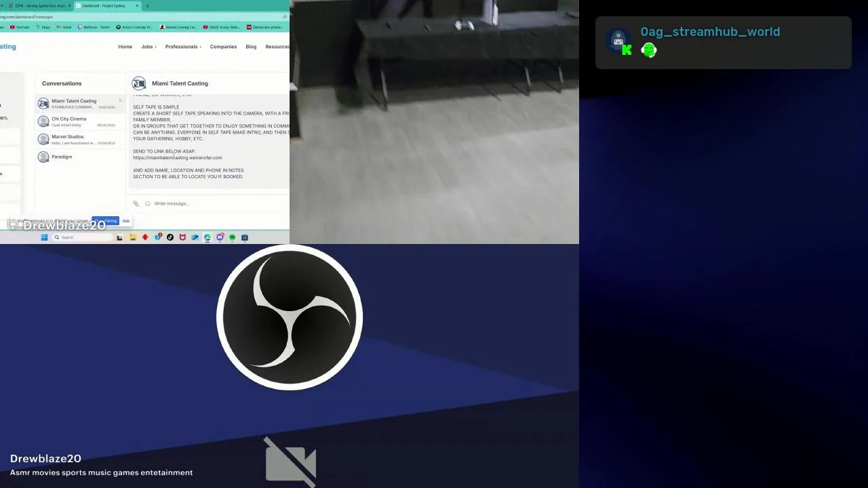
Task: Open the Action-Comedy Fil bookmark
Action: (x=134, y=27)
